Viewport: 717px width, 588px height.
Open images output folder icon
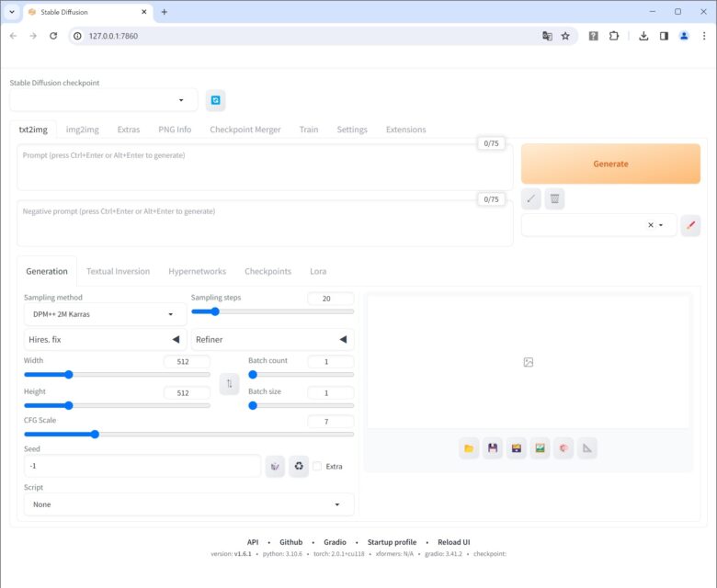[x=469, y=448]
